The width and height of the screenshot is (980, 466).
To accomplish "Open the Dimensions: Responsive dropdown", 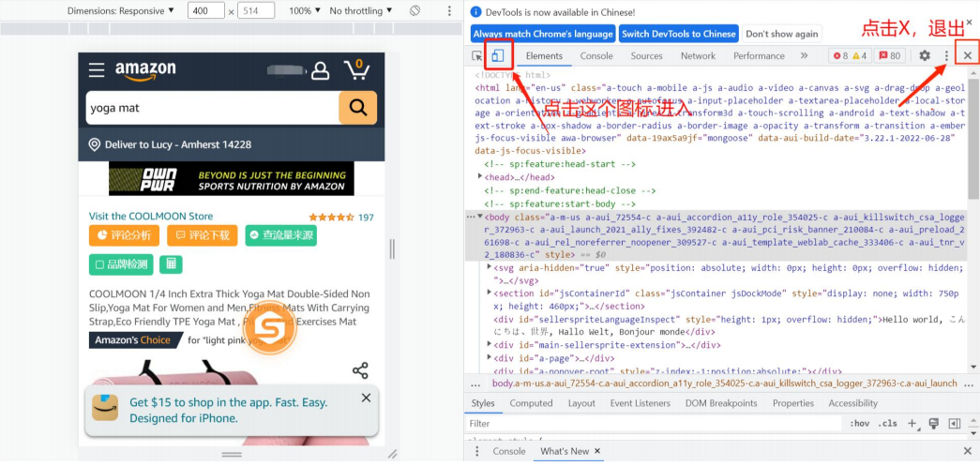I will point(121,10).
